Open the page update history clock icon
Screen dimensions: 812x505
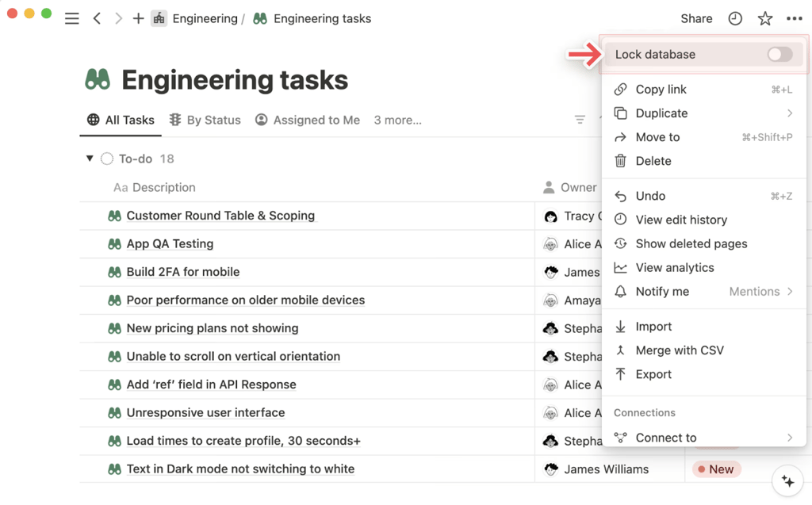pyautogui.click(x=735, y=17)
